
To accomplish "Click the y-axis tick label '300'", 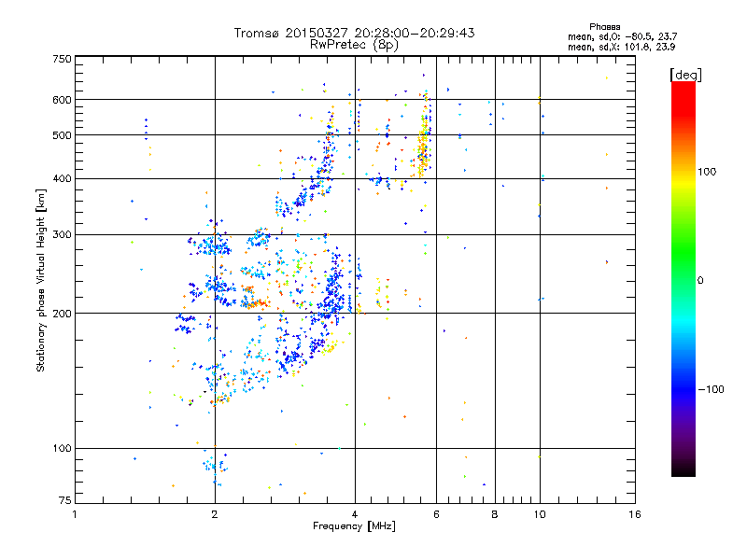I will click(x=62, y=235).
